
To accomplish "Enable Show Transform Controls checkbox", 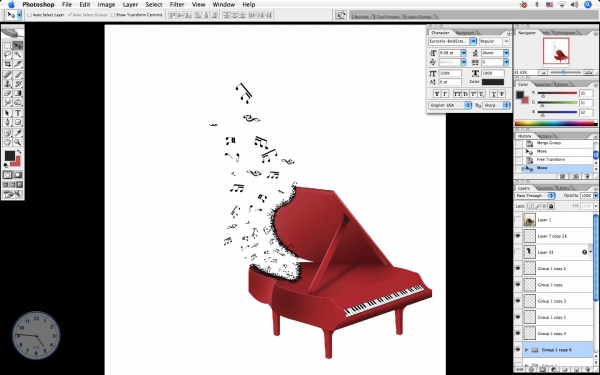I will coord(112,15).
